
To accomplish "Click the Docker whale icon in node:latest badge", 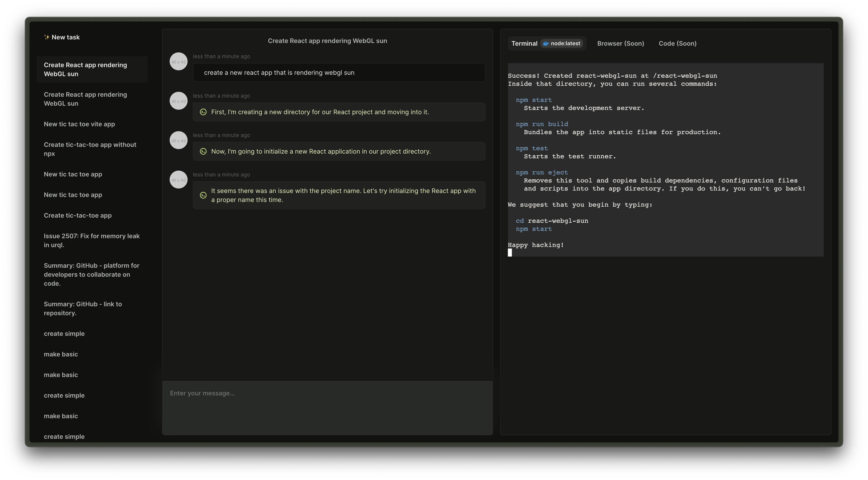I will (x=545, y=43).
